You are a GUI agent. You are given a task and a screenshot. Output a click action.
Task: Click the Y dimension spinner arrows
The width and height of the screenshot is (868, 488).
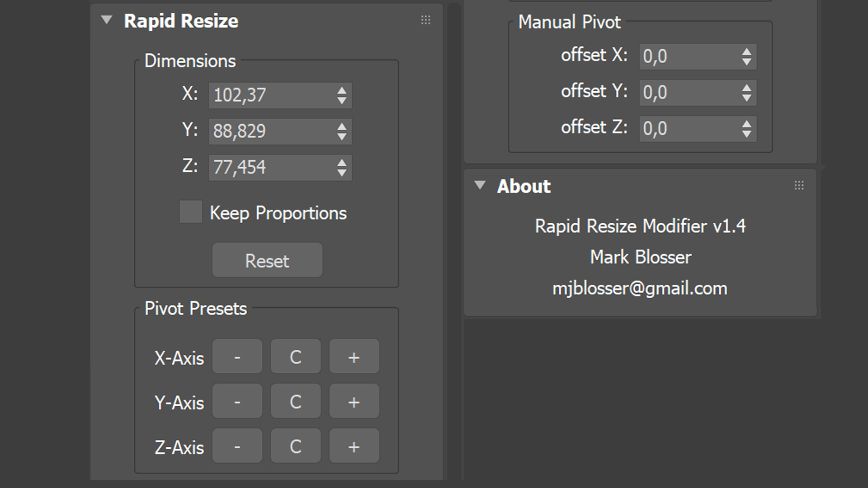[342, 131]
